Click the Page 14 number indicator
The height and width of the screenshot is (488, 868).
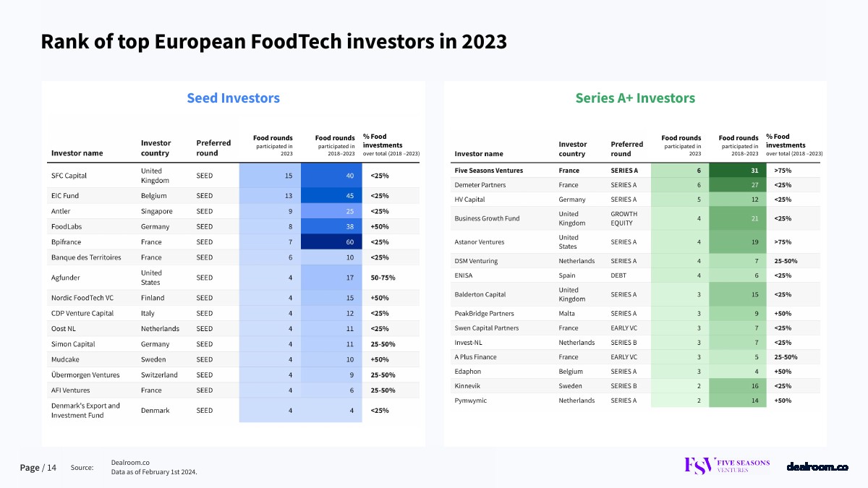38,468
